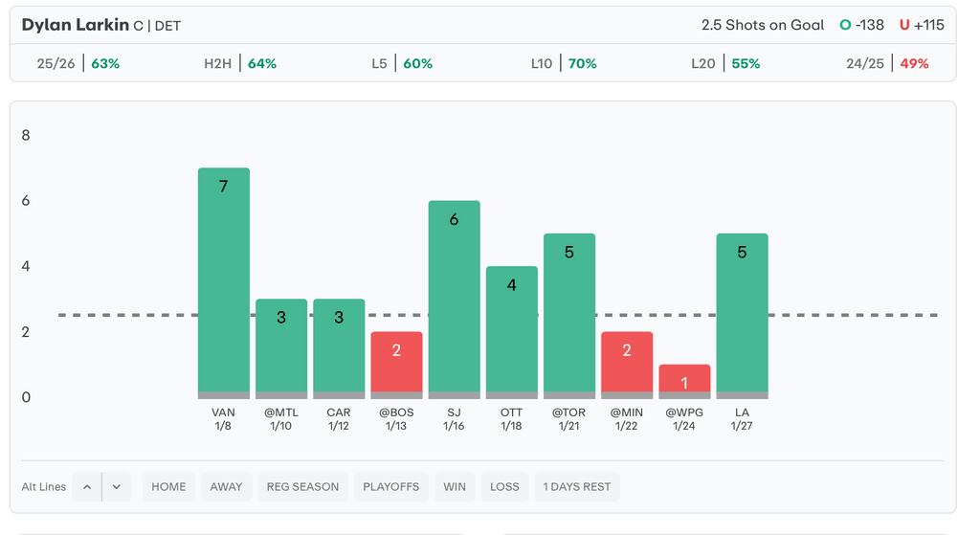
Task: Click the Alt Lines up arrow
Action: click(x=87, y=487)
